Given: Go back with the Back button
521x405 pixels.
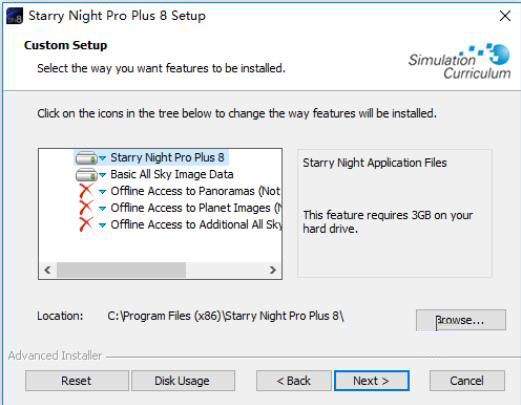Looking at the screenshot, I should pos(294,380).
